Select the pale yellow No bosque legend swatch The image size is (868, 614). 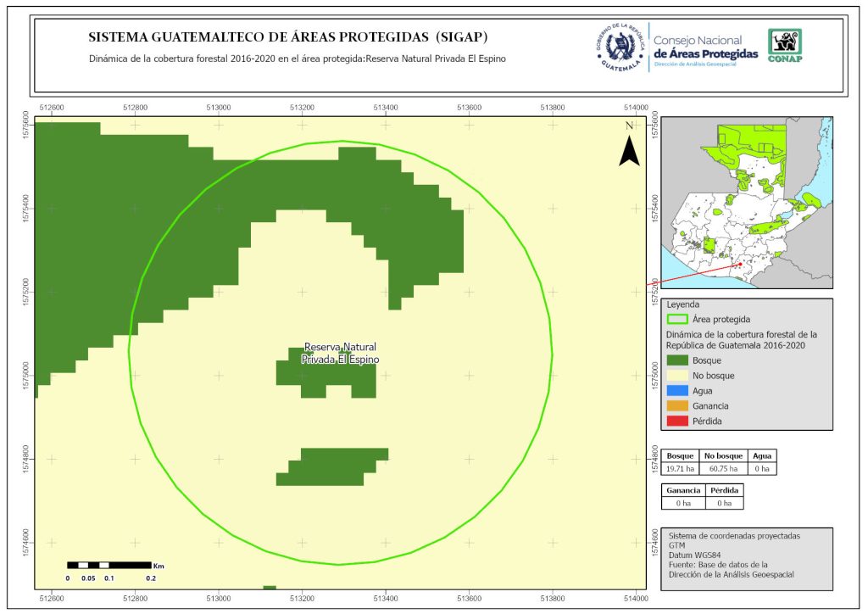pos(677,375)
